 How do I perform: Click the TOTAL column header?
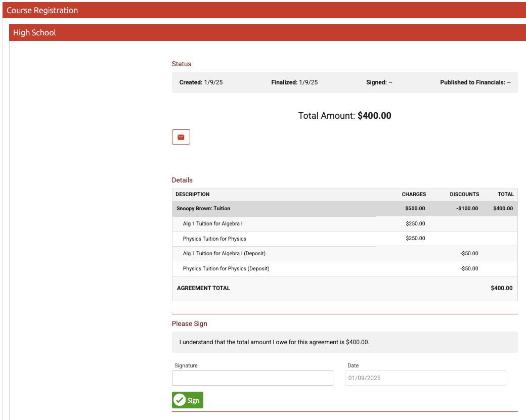(x=506, y=195)
